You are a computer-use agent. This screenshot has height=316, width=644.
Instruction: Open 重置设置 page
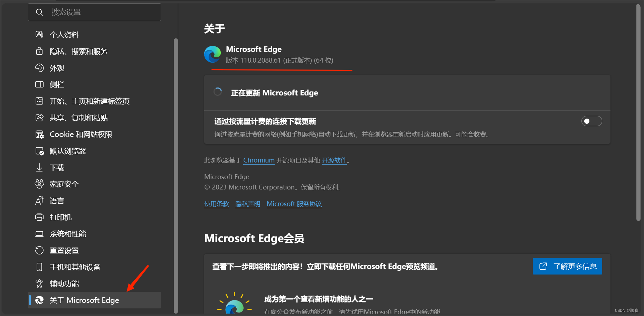coord(94,250)
